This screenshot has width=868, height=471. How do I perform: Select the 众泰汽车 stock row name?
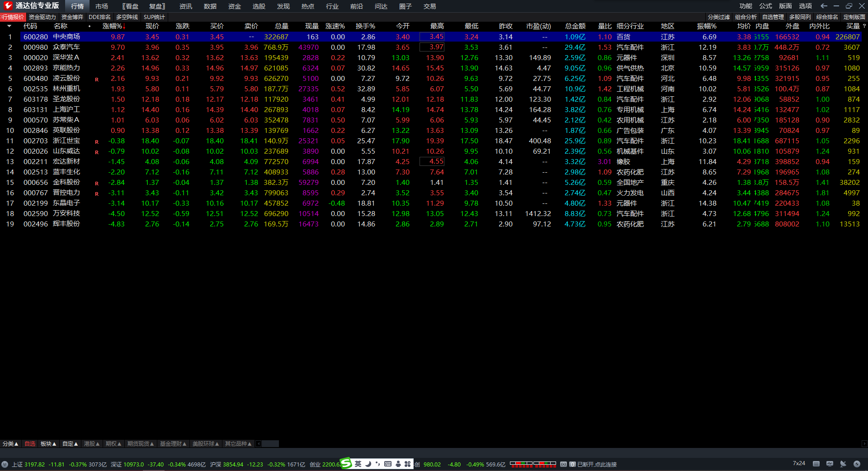(x=66, y=47)
